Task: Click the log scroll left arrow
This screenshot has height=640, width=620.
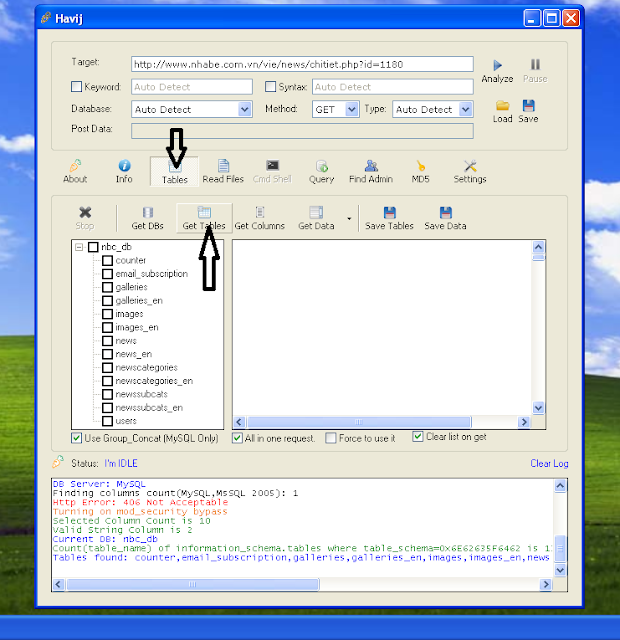Action: pyautogui.click(x=58, y=584)
